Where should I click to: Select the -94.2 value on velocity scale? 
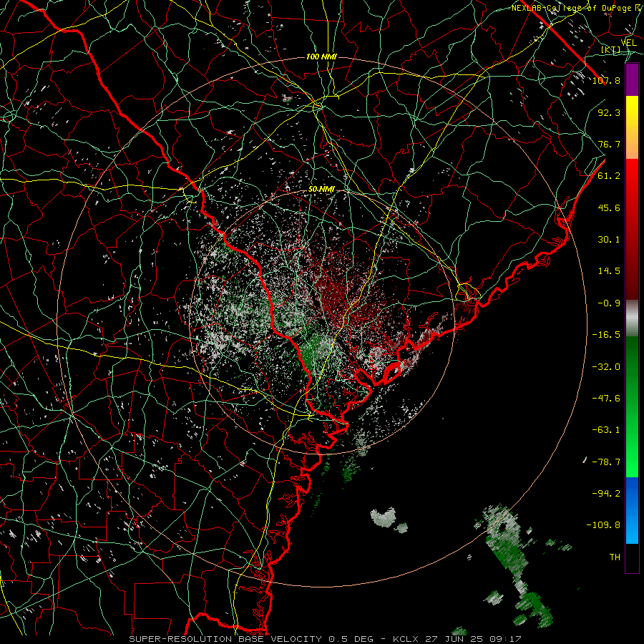(x=606, y=494)
